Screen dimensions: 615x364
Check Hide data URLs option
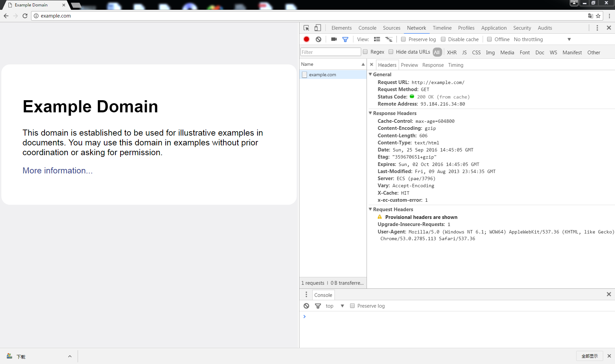[x=391, y=52]
